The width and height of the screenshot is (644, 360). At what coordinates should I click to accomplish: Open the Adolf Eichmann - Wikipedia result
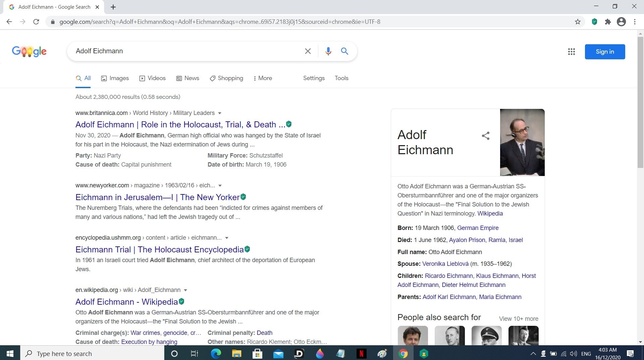(126, 302)
